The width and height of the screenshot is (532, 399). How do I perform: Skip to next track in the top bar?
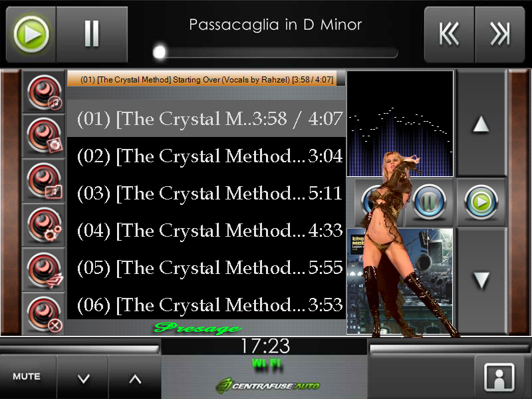click(500, 35)
